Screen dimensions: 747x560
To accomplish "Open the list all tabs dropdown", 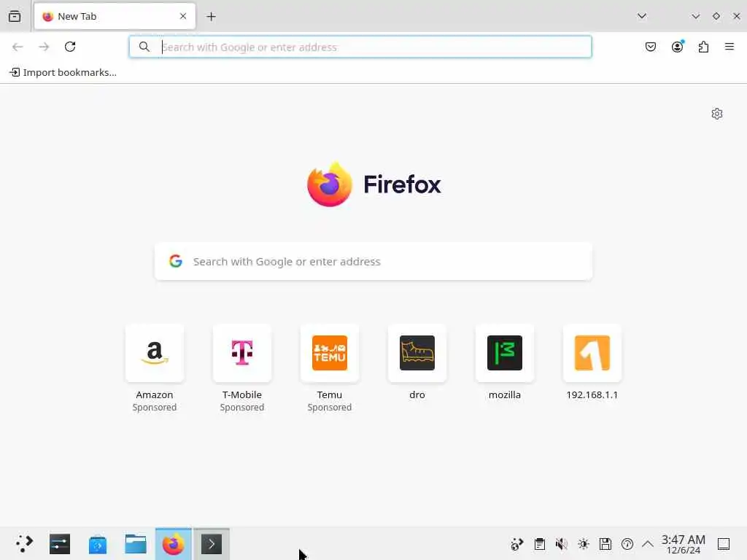I will pyautogui.click(x=642, y=16).
